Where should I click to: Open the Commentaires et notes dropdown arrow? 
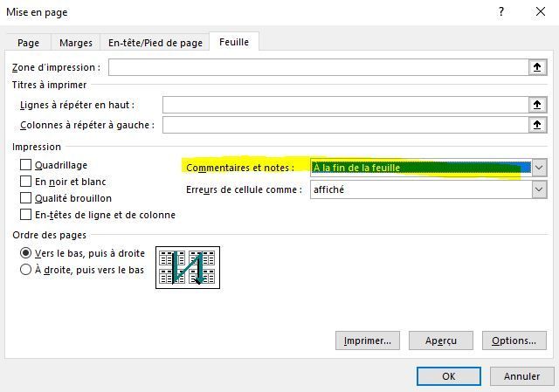[x=539, y=168]
